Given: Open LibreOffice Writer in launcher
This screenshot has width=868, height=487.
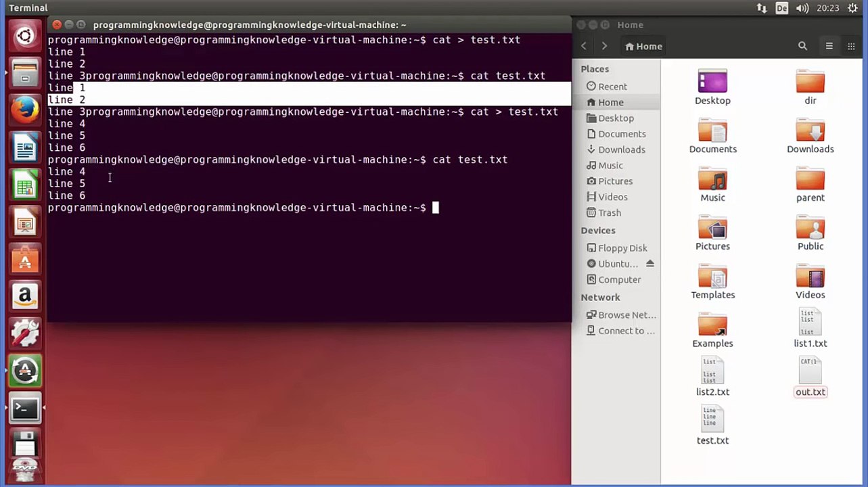Looking at the screenshot, I should click(25, 147).
